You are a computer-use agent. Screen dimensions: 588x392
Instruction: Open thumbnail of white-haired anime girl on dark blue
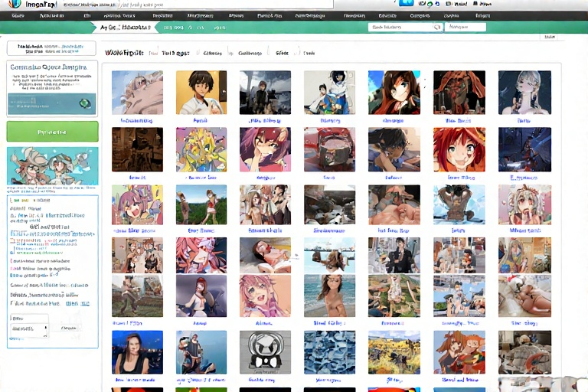(524, 93)
